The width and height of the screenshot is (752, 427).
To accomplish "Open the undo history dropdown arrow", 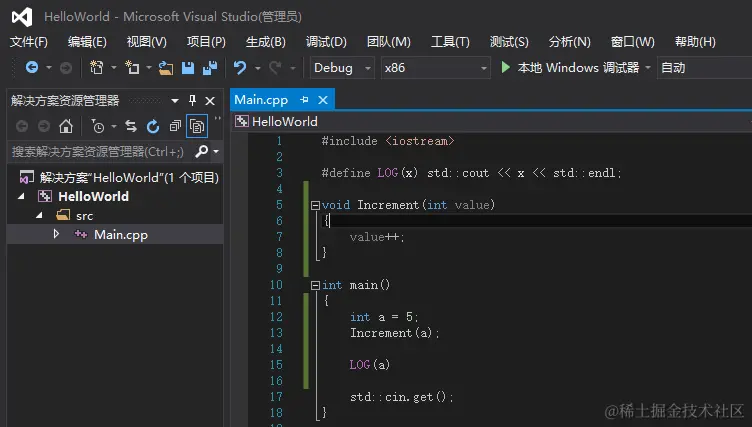I will coord(258,68).
